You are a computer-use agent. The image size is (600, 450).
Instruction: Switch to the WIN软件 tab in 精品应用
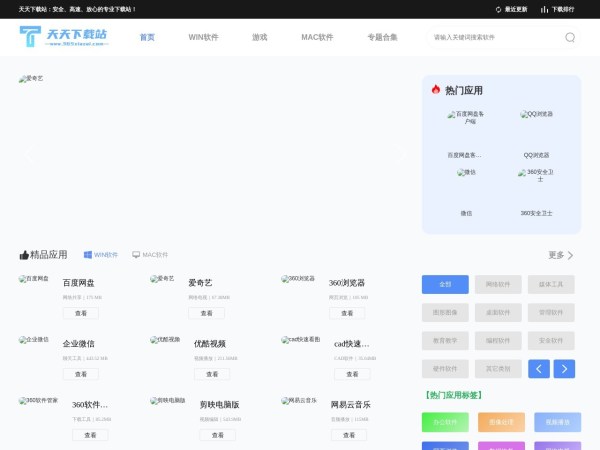100,255
